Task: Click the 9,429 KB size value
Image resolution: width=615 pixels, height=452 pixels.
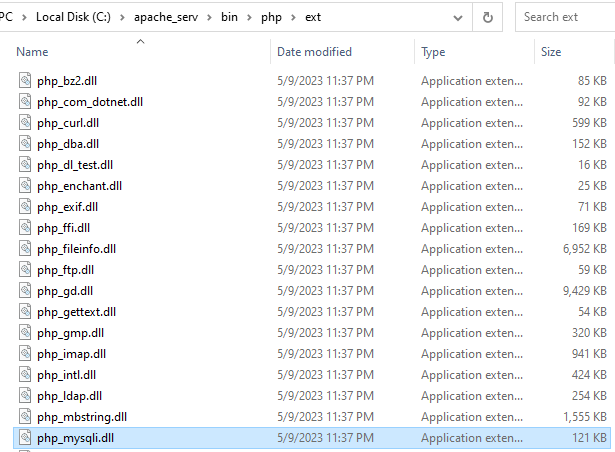Action: point(585,290)
